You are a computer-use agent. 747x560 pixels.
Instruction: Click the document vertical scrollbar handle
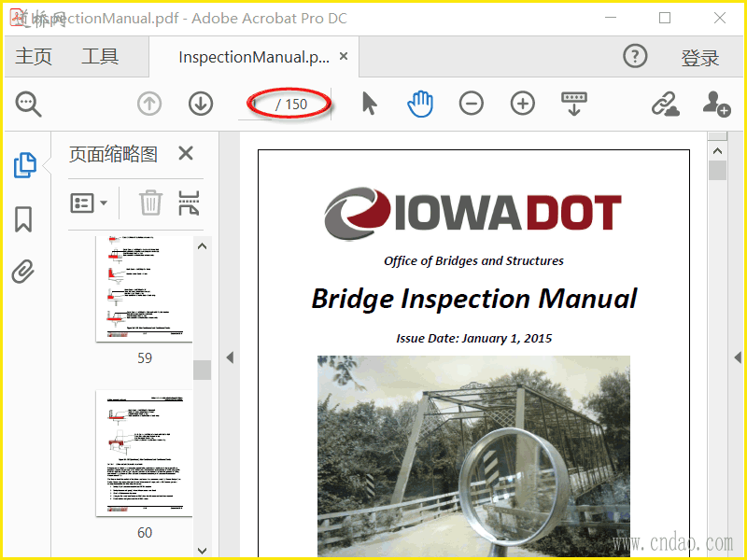coord(717,171)
